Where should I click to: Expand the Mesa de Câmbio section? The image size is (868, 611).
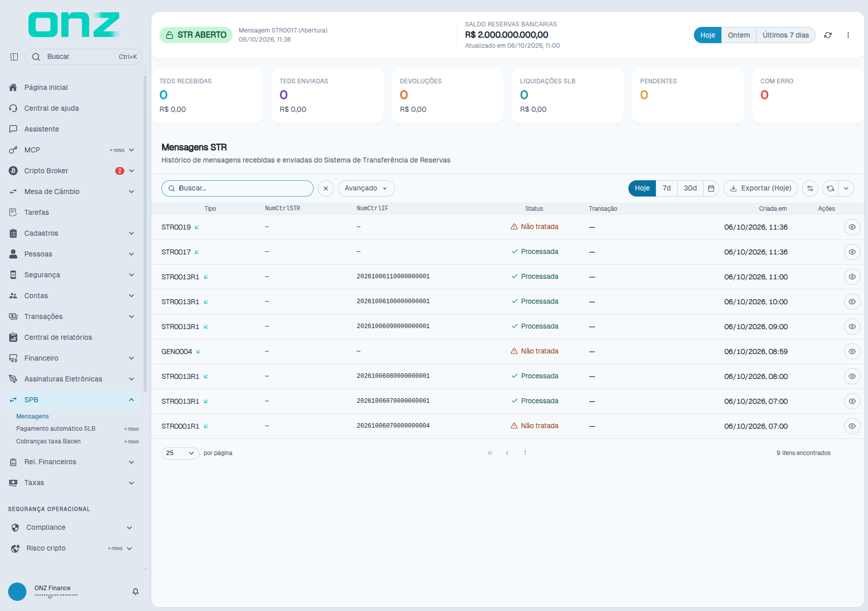(131, 191)
